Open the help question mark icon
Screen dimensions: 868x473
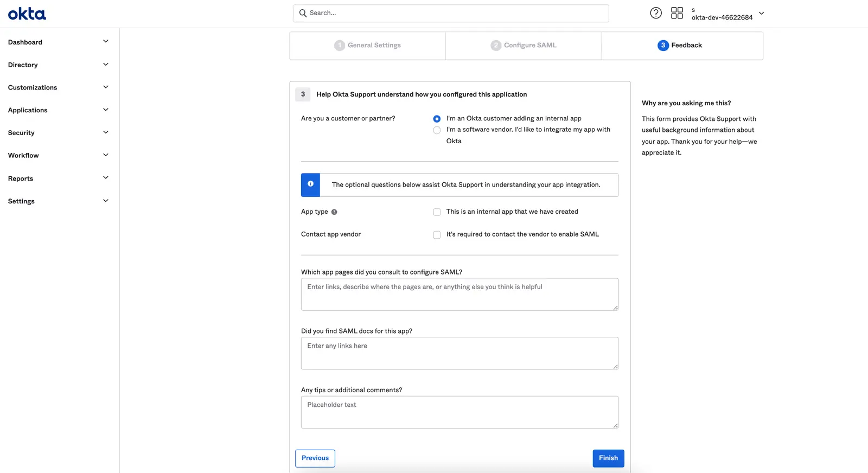tap(656, 13)
